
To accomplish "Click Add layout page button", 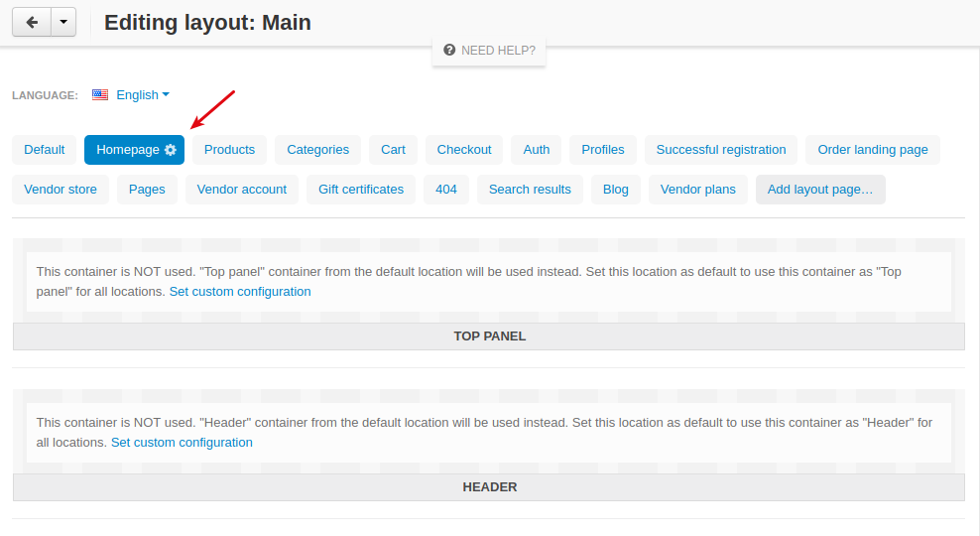I will pyautogui.click(x=820, y=190).
